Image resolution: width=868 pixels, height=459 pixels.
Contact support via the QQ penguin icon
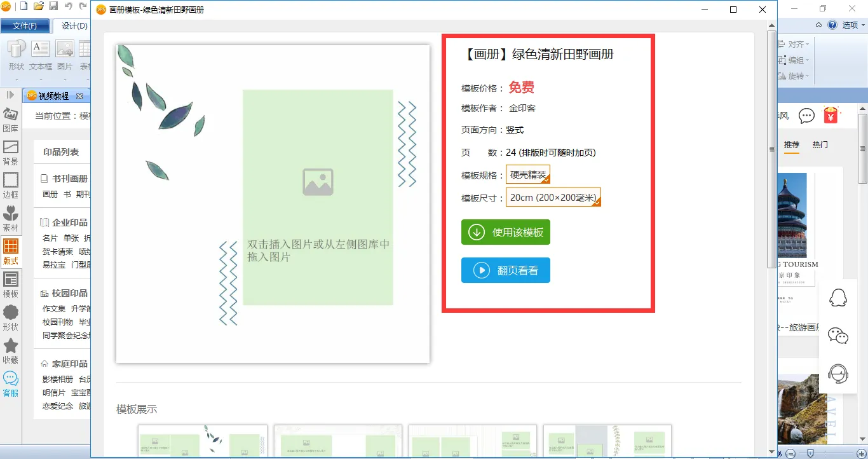pos(838,297)
